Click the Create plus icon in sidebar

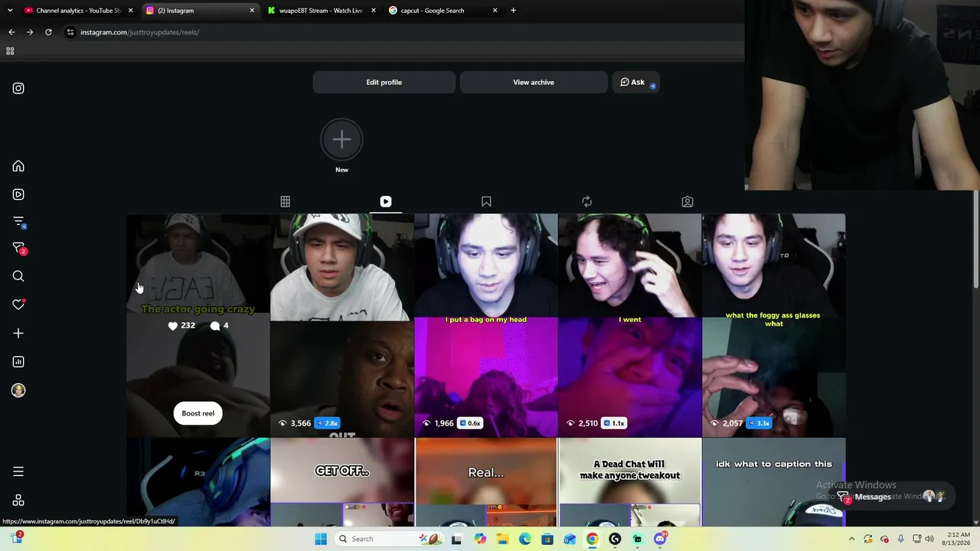(18, 333)
